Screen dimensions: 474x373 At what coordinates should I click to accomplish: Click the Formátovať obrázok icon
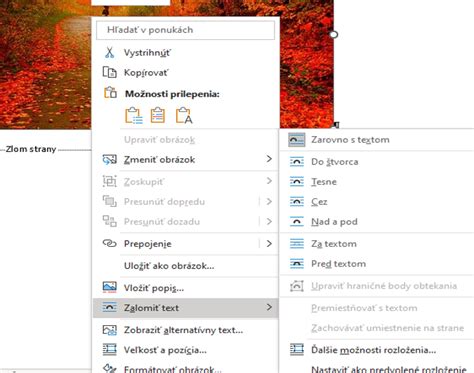pos(109,369)
